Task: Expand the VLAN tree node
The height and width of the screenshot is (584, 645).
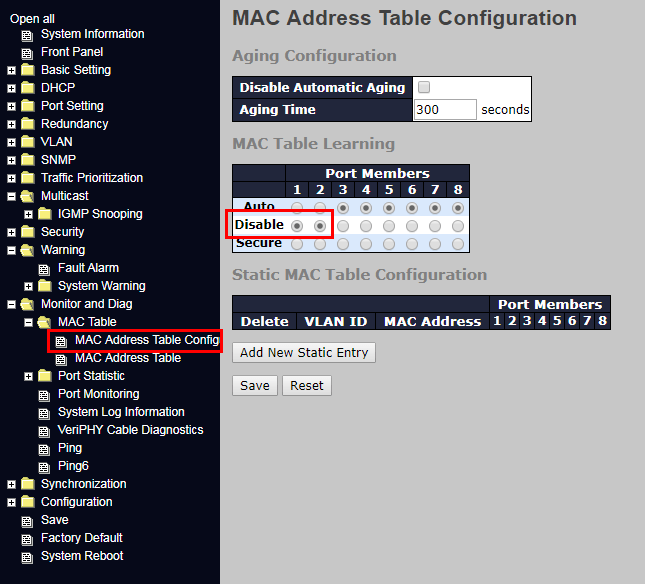Action: tap(12, 142)
